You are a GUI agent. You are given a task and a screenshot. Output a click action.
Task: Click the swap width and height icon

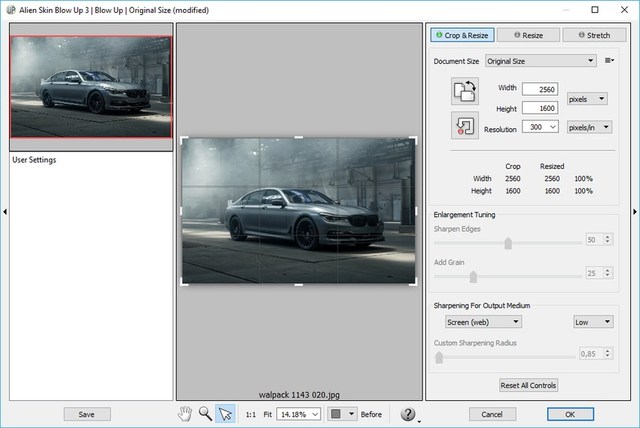tap(465, 92)
